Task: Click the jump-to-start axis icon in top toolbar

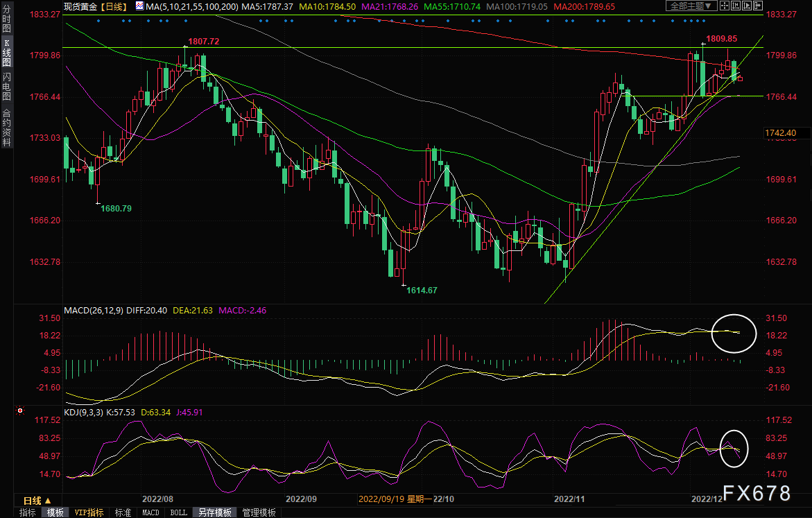Action: click(735, 6)
